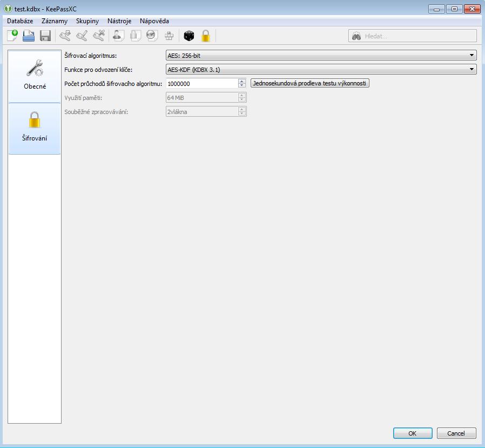The height and width of the screenshot is (448, 485).
Task: Click the "Funkce pro odvození klíče:" label
Action: tap(98, 70)
